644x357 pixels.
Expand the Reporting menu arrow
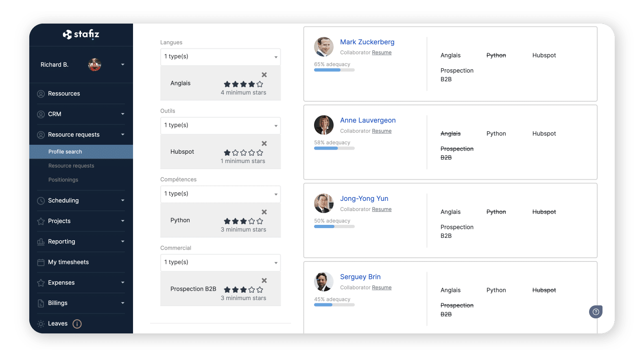point(122,242)
